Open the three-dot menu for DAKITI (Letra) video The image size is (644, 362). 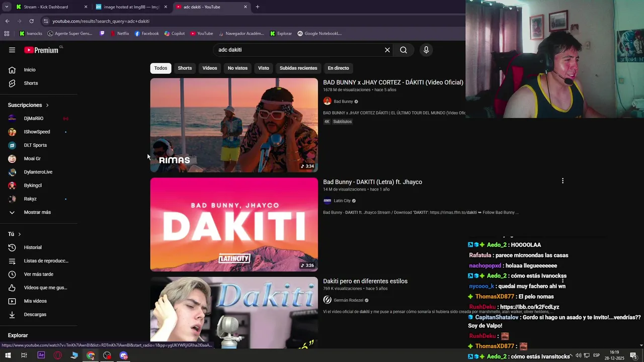562,181
